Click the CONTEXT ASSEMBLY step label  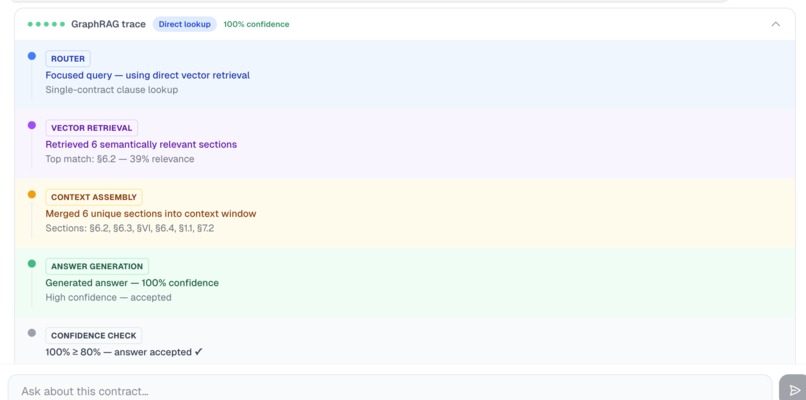(94, 197)
